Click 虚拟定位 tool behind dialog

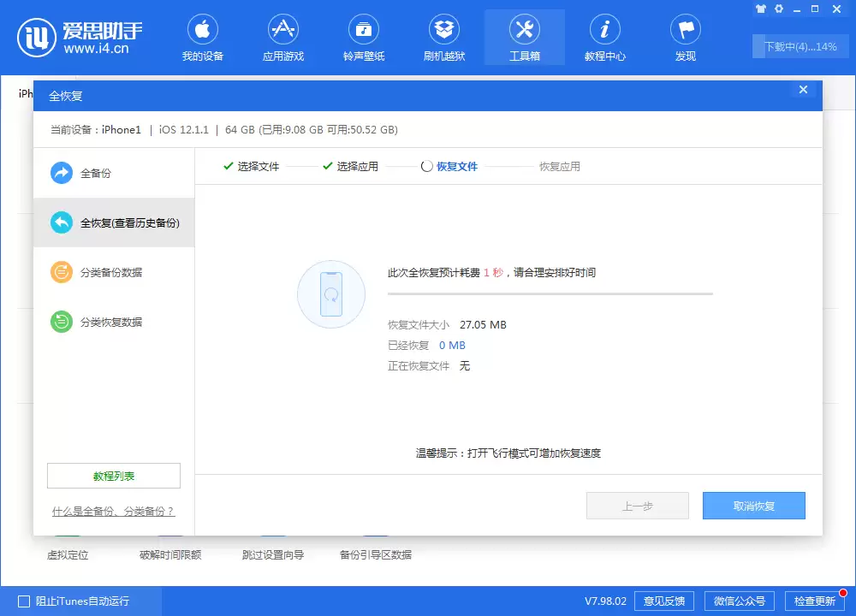click(x=68, y=555)
